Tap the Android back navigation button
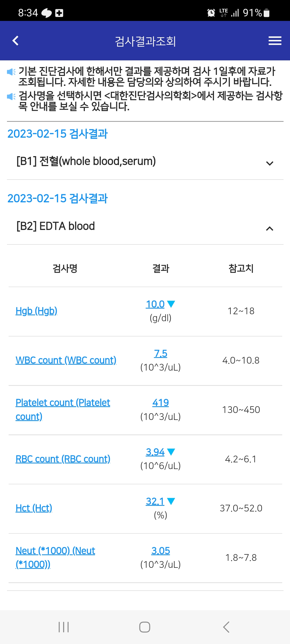Screen dimensions: 290x644 point(226,627)
